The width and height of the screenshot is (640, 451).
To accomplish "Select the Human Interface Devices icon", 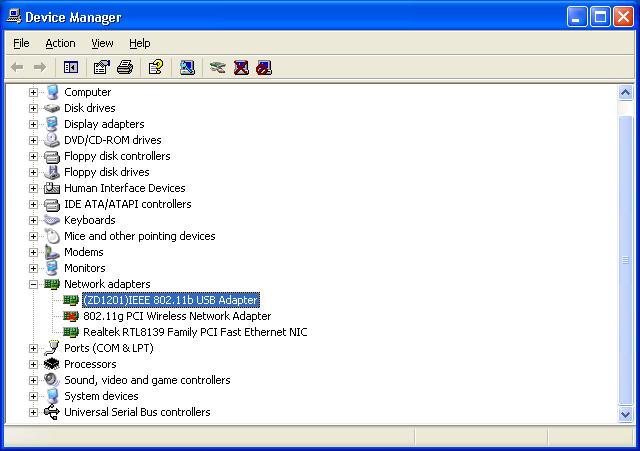I will click(52, 188).
